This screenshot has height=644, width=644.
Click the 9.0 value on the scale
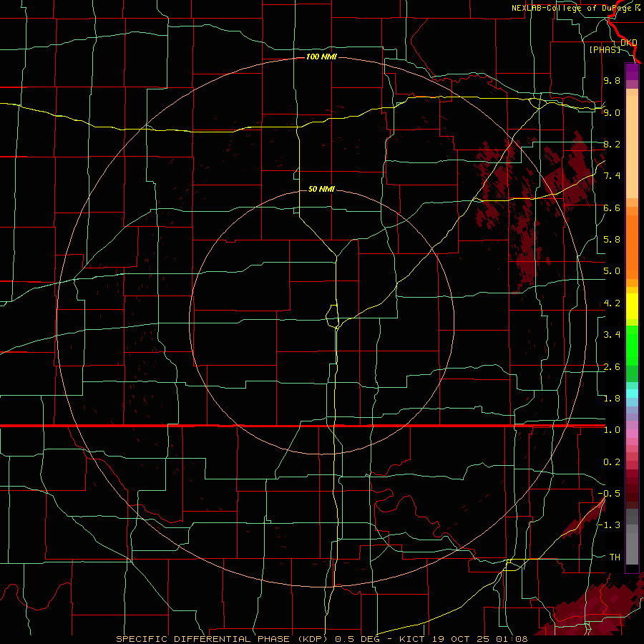[x=612, y=112]
